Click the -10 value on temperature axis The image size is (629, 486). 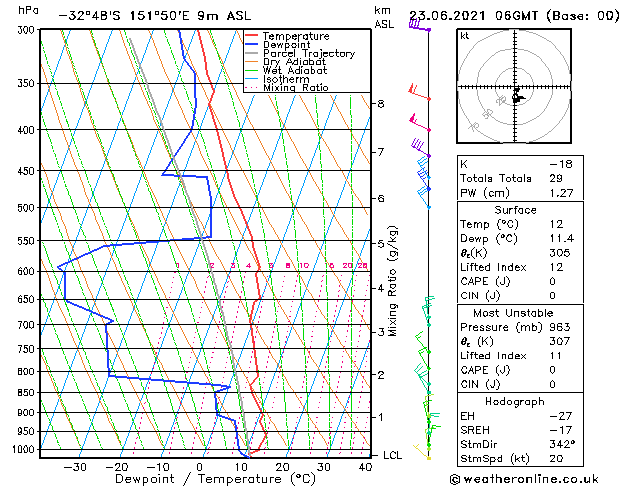pos(158,467)
